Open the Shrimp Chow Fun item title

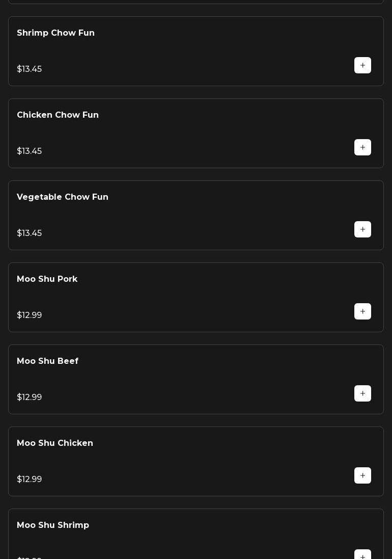(x=55, y=33)
